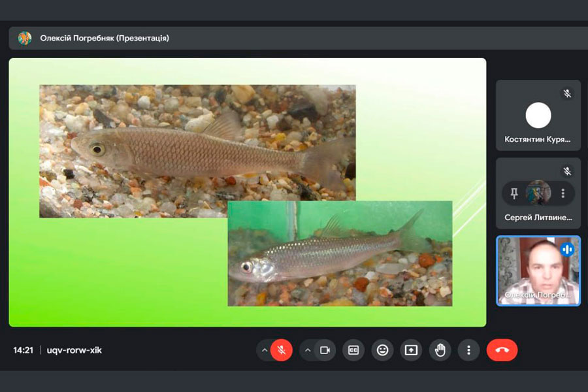The height and width of the screenshot is (392, 588).
Task: Click the blue speaking indicator on Олексій's video
Action: click(567, 250)
